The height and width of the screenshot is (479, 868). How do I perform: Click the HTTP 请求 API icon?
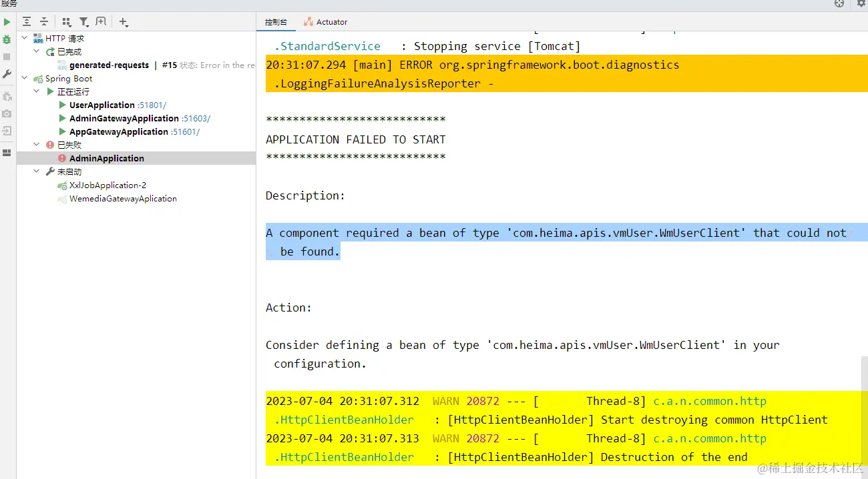[x=38, y=39]
